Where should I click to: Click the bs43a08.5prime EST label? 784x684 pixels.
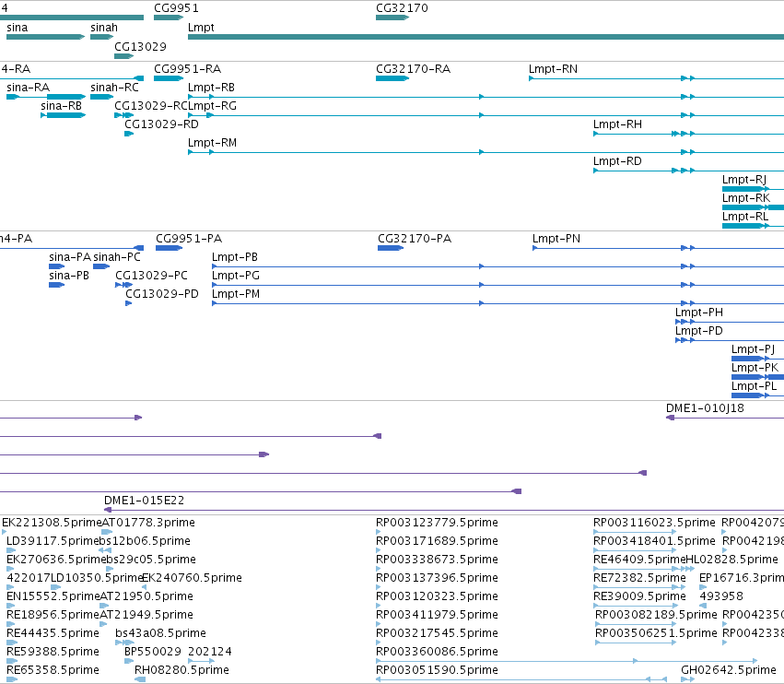(160, 633)
